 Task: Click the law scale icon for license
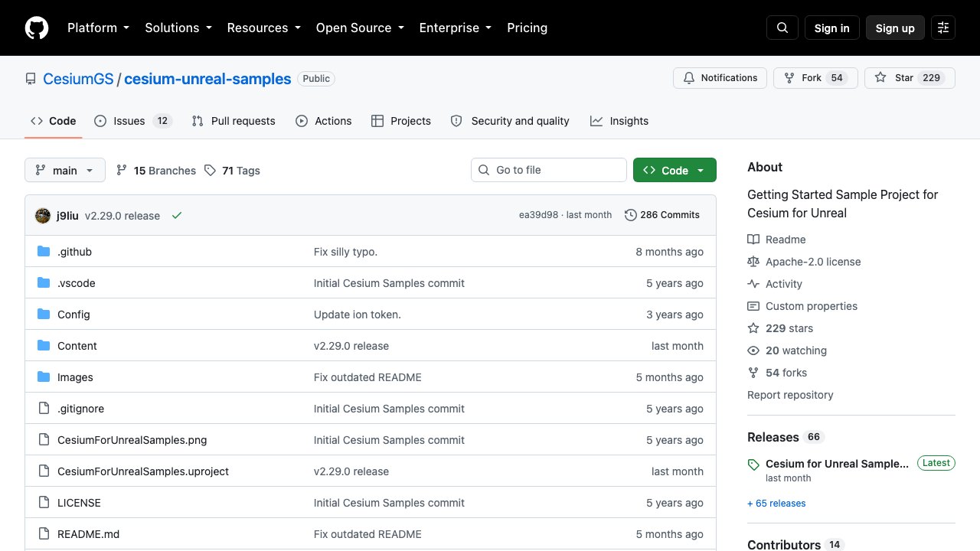click(753, 262)
